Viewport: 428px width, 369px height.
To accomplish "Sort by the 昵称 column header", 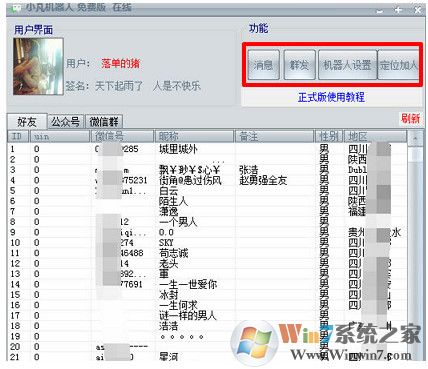I will coord(194,136).
